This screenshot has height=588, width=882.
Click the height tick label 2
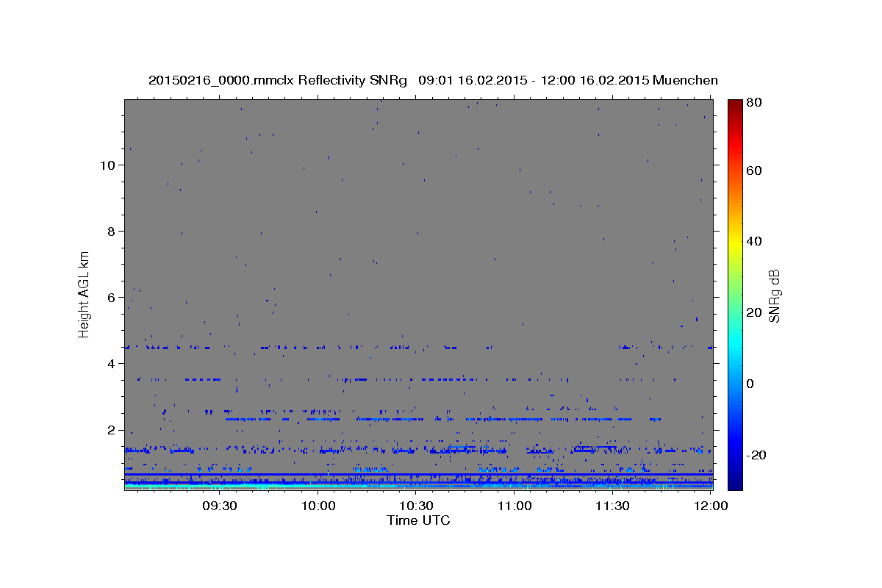coord(112,430)
